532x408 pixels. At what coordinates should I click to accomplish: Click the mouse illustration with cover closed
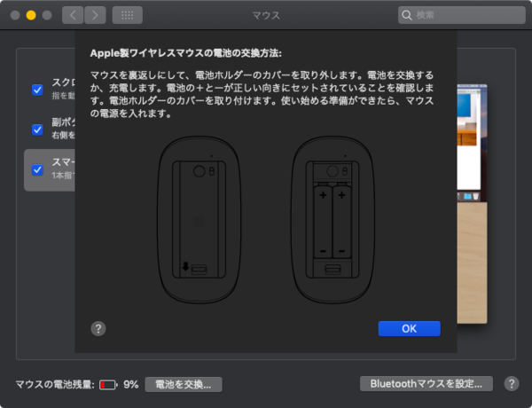coord(199,220)
